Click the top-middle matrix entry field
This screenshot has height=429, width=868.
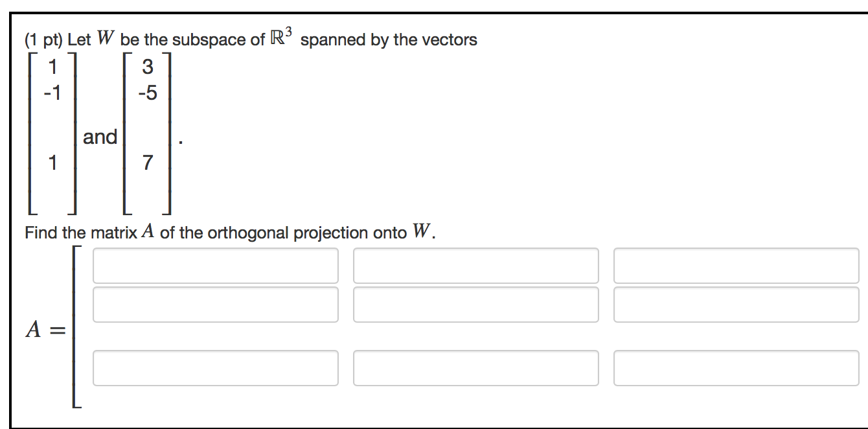click(x=475, y=265)
